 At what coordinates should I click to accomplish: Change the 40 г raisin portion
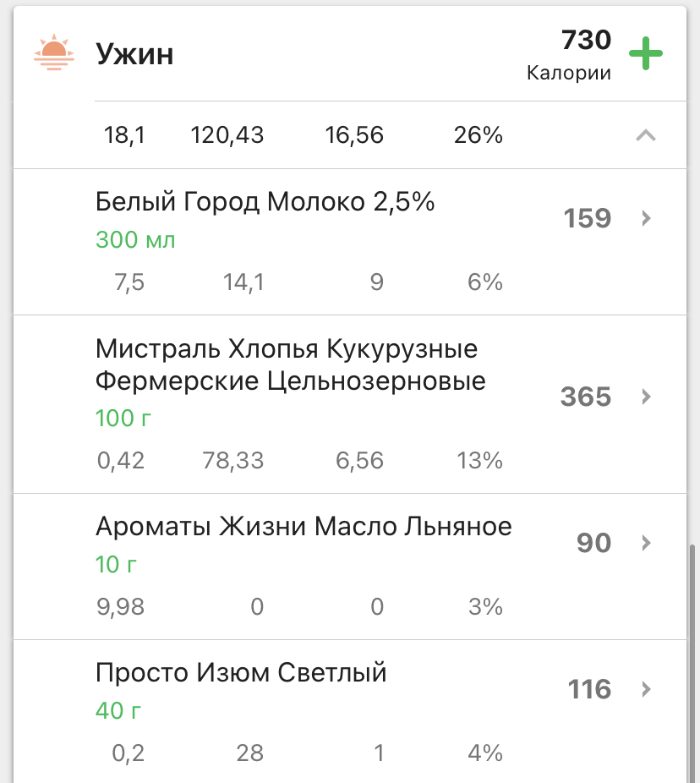coord(118,710)
